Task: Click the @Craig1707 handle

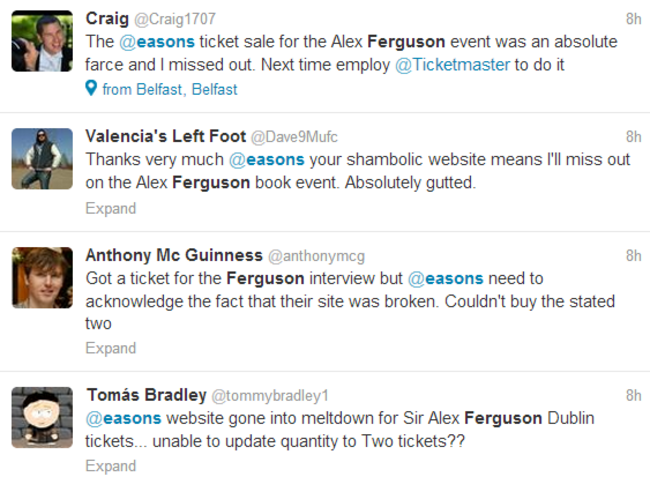Action: tap(175, 19)
